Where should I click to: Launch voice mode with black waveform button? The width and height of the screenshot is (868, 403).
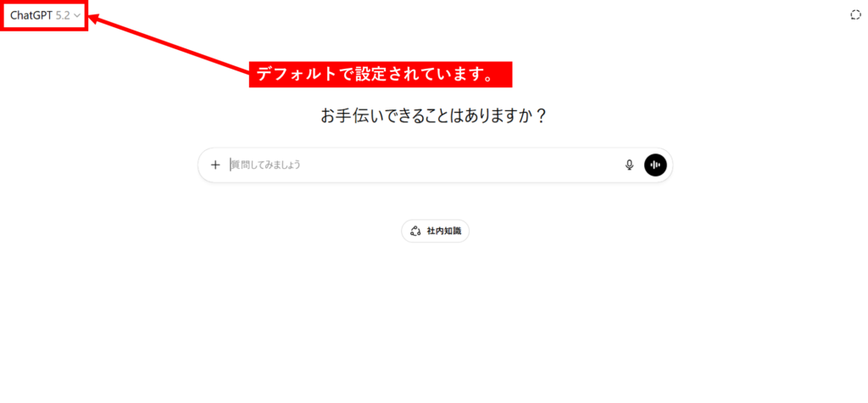655,165
